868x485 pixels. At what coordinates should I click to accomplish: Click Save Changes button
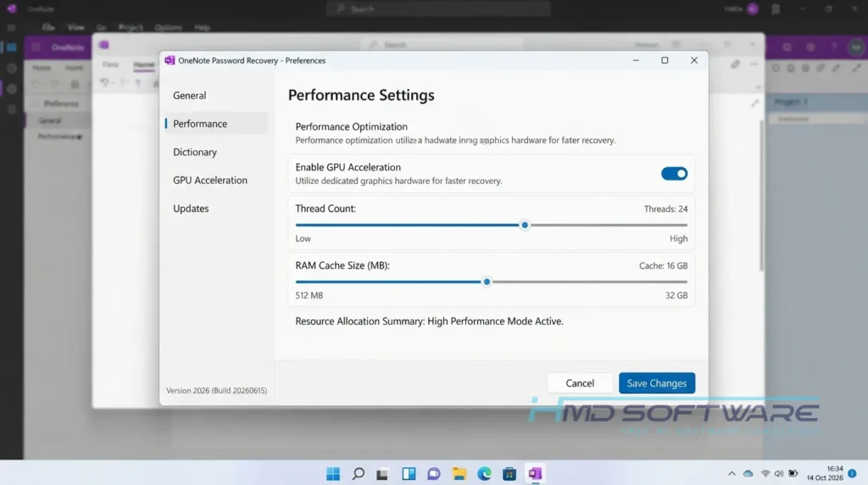[x=657, y=383]
